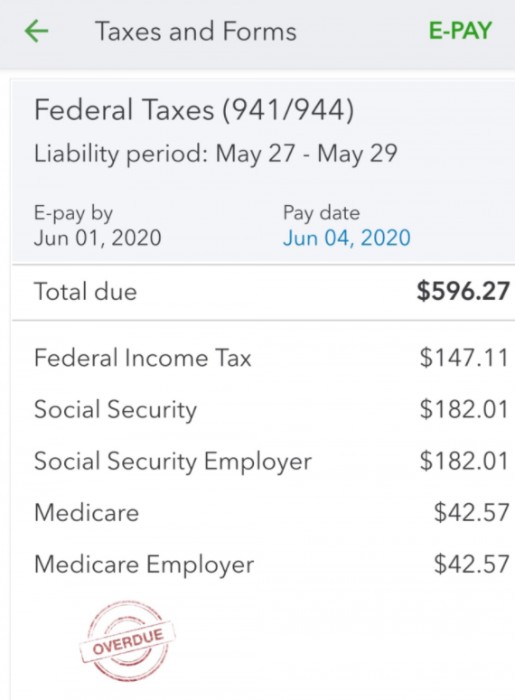Screen dimensions: 515x700
Task: Click the $182.01 Social Security Employer amount
Action: 464,461
